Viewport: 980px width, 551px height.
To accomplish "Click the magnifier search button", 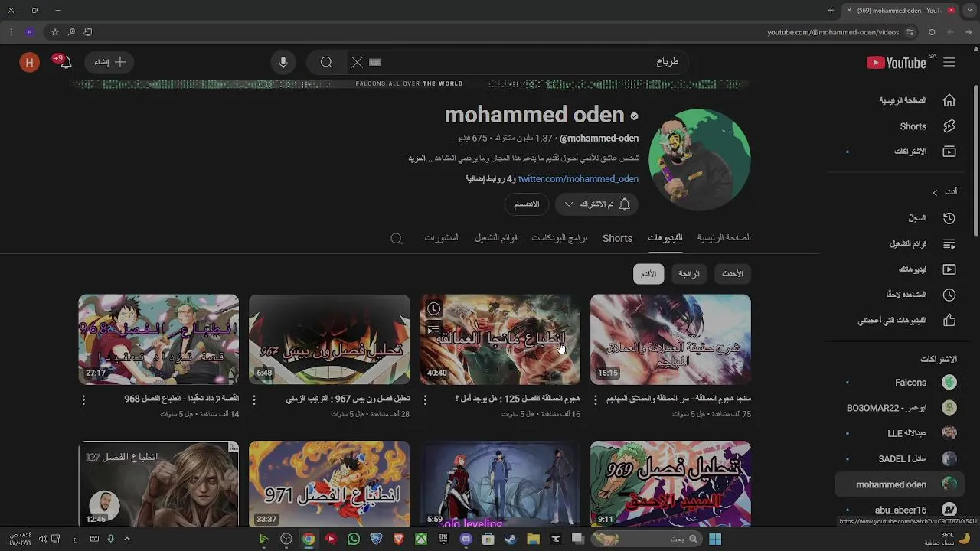I will click(x=327, y=63).
